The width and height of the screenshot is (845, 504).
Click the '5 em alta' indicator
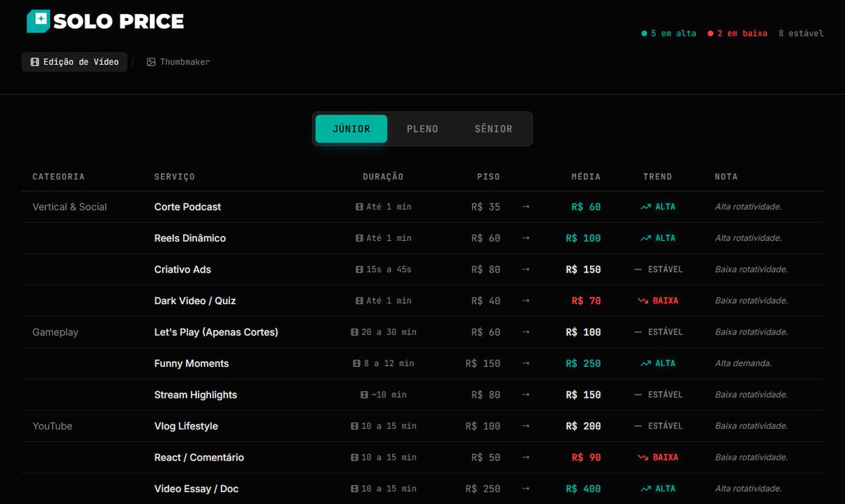click(669, 34)
